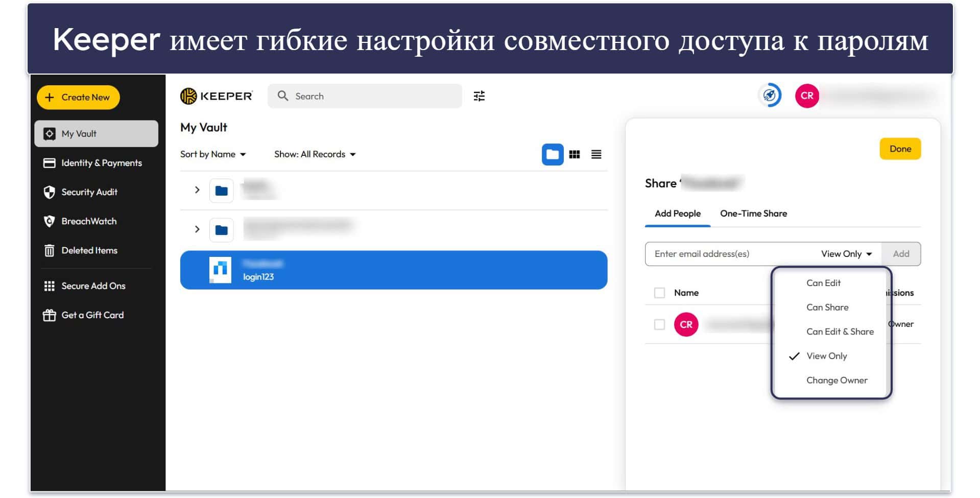980x498 pixels.
Task: Click the BreachWatch icon
Action: click(50, 221)
